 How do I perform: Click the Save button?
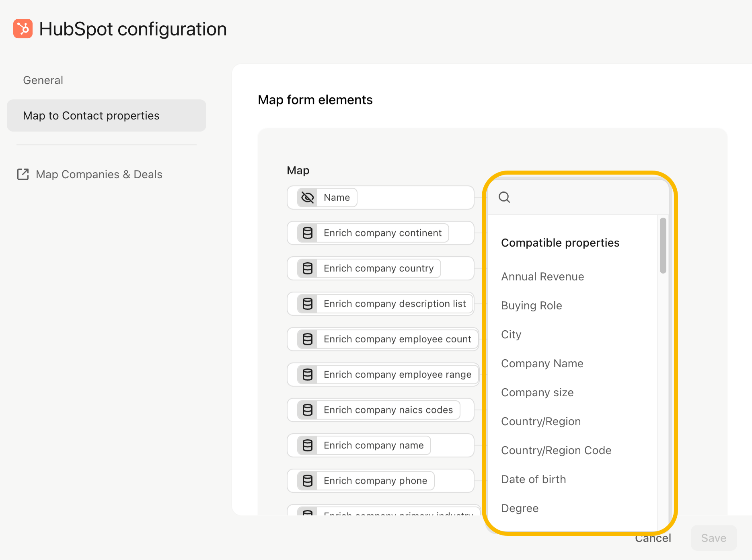(x=714, y=538)
